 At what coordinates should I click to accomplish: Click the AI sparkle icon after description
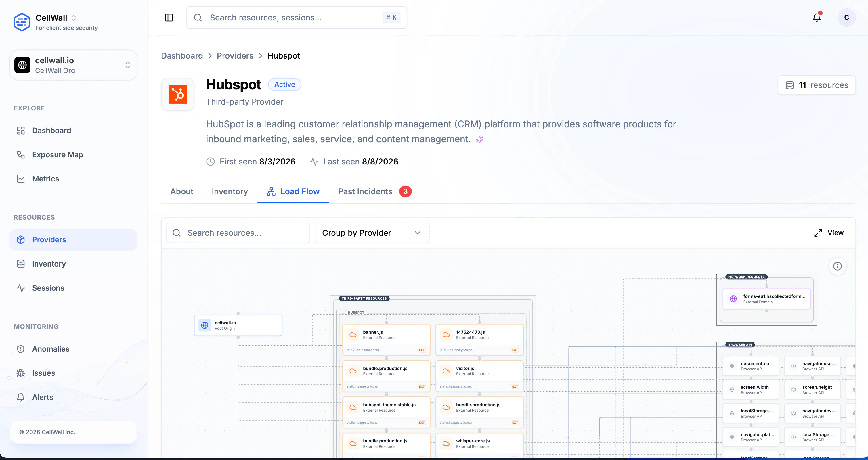coord(480,140)
